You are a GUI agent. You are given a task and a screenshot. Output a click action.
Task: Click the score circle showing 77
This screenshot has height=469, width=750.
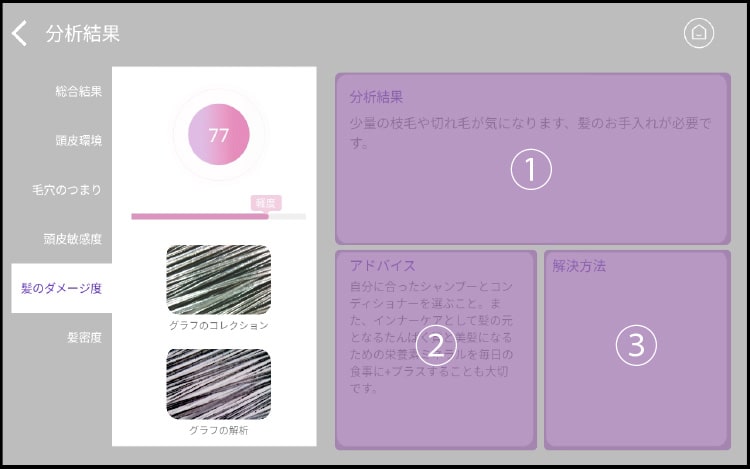[219, 134]
